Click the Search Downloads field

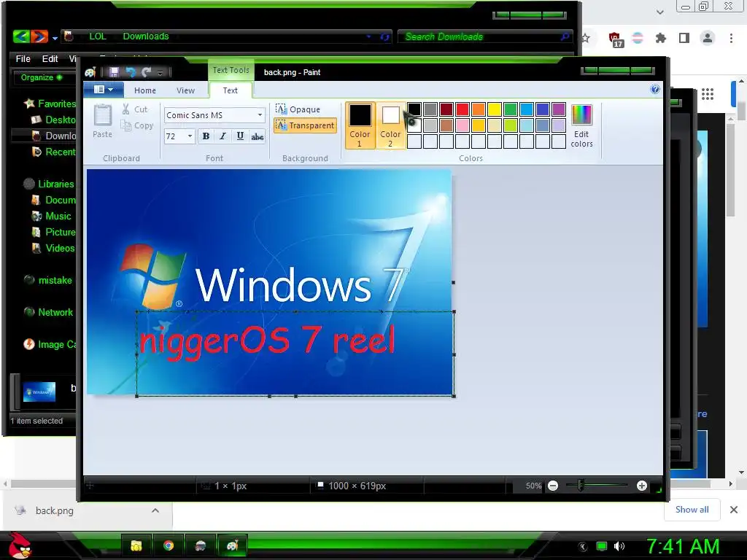(x=484, y=36)
